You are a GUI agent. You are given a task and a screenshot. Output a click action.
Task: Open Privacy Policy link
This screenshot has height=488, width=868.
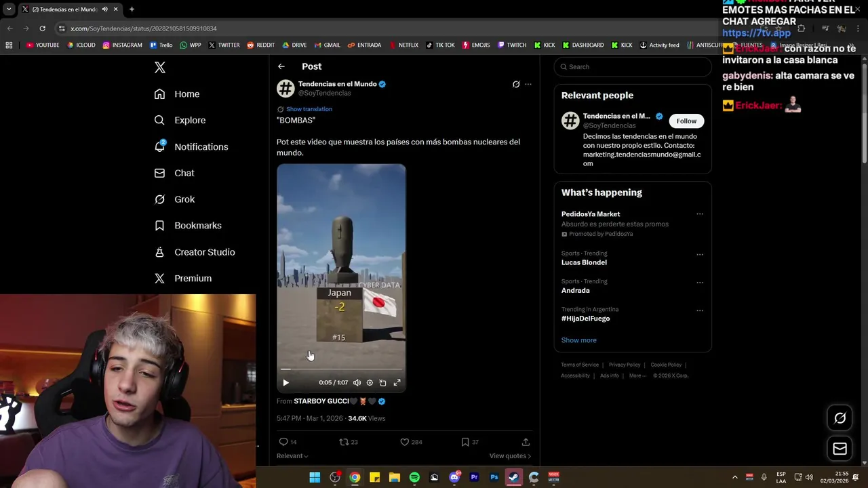(x=625, y=365)
